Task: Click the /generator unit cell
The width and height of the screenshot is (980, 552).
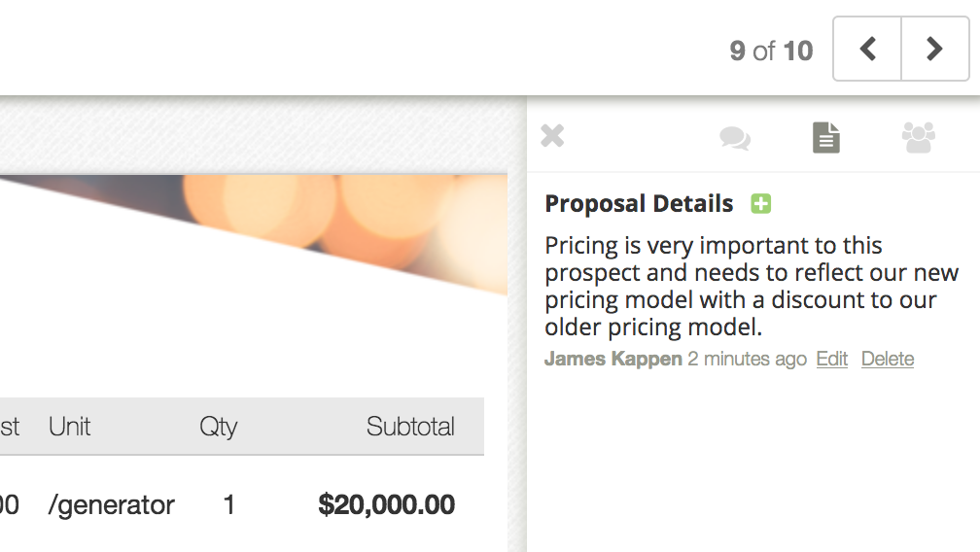Action: click(x=111, y=504)
